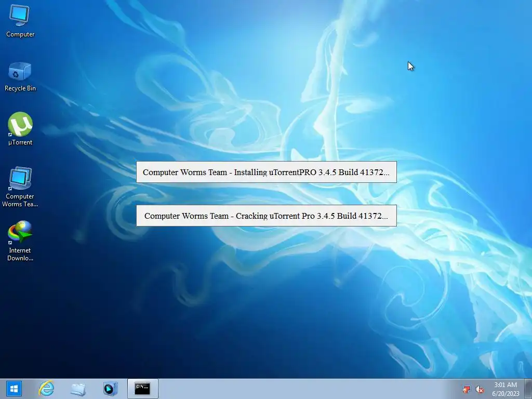Open the Computer desktop icon
532x399 pixels.
point(20,21)
